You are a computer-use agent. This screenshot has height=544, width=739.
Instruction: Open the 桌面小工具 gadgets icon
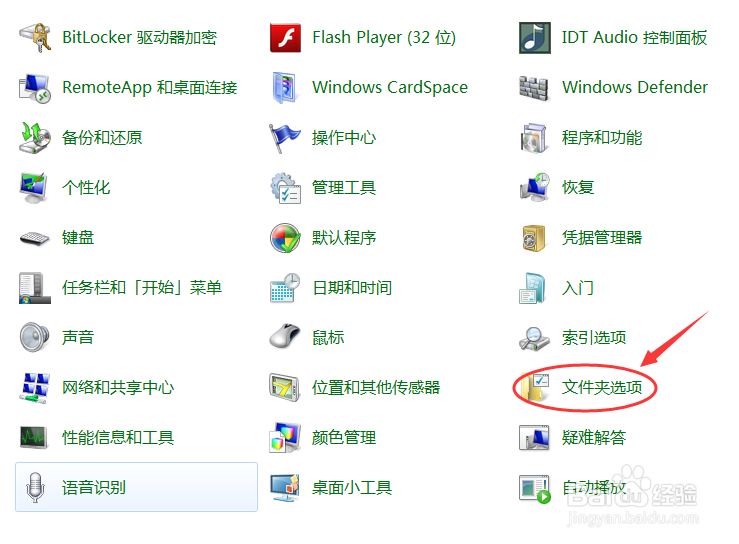pyautogui.click(x=285, y=487)
